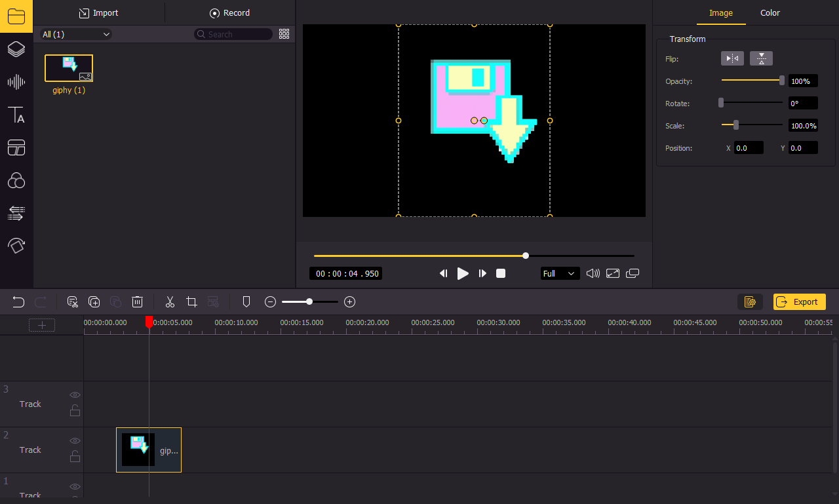Click the Redo arrow in timeline toolbar

point(41,302)
